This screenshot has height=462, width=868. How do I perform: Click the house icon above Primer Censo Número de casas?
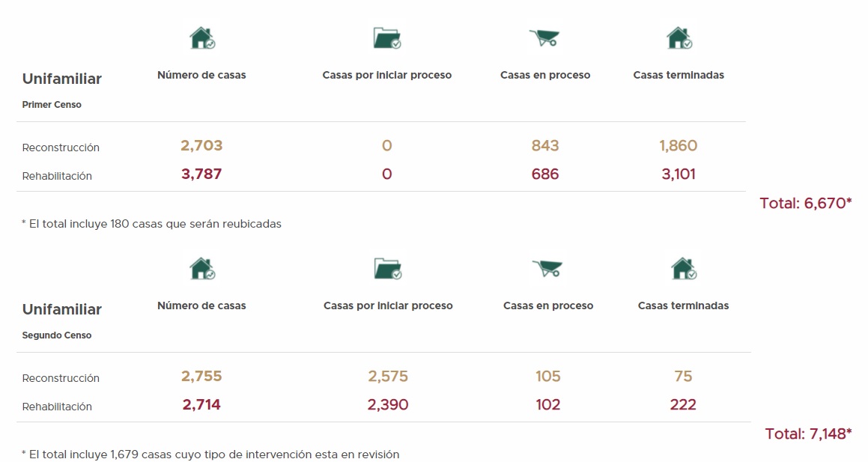click(202, 38)
